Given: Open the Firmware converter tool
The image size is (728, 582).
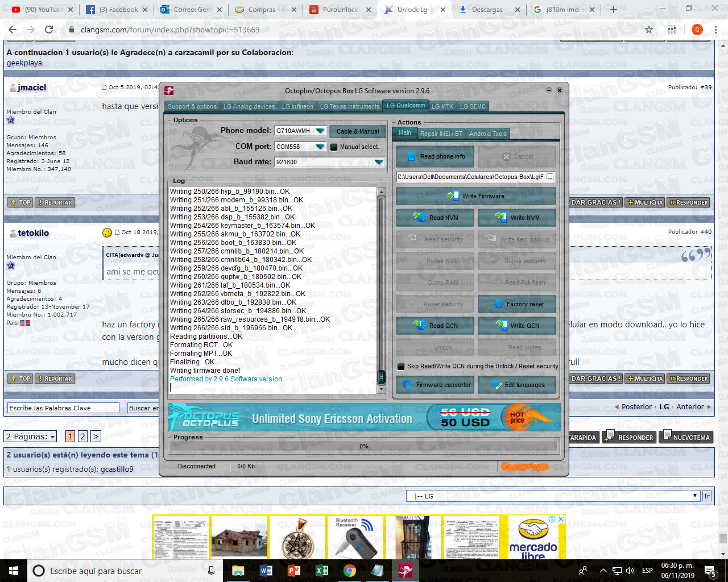Looking at the screenshot, I should [435, 385].
